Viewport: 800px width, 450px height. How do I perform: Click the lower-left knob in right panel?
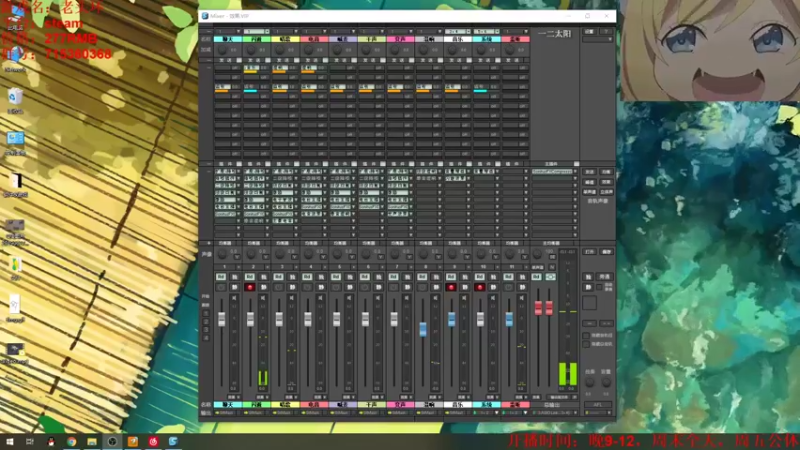589,382
